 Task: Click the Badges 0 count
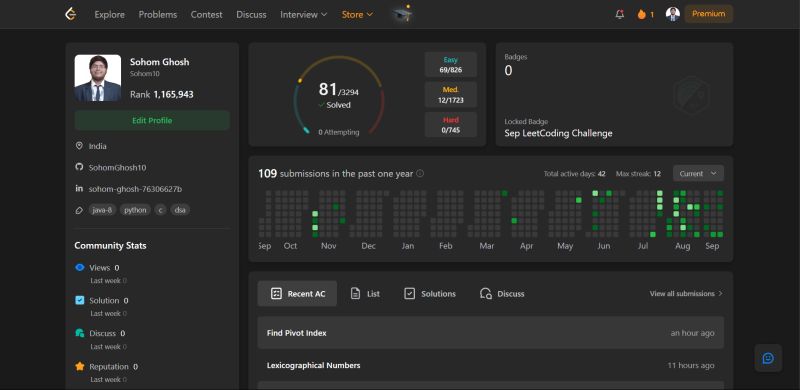pos(508,70)
